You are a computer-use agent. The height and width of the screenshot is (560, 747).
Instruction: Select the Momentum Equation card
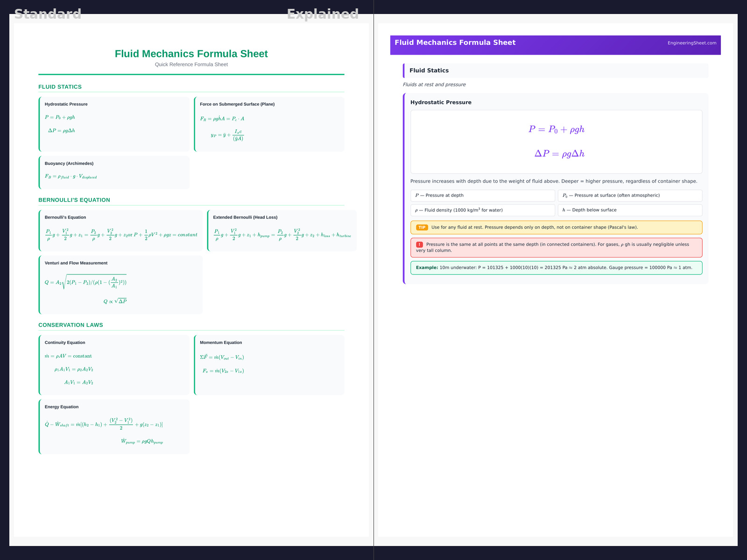pos(269,365)
